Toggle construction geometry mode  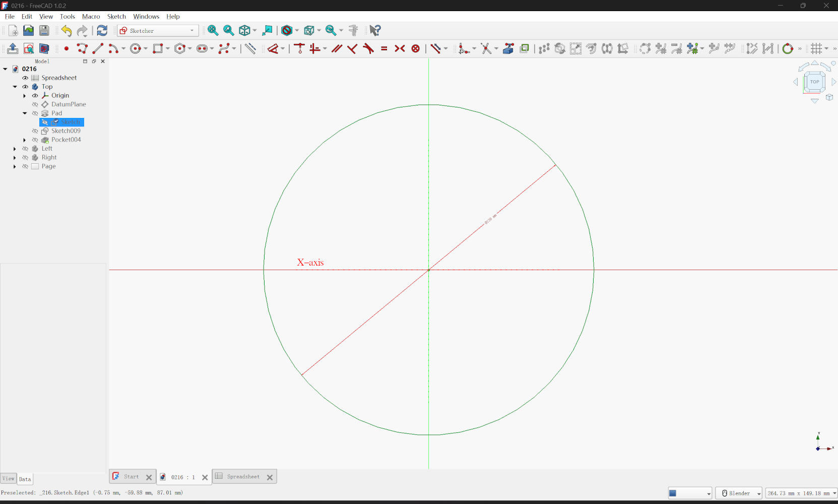click(250, 49)
